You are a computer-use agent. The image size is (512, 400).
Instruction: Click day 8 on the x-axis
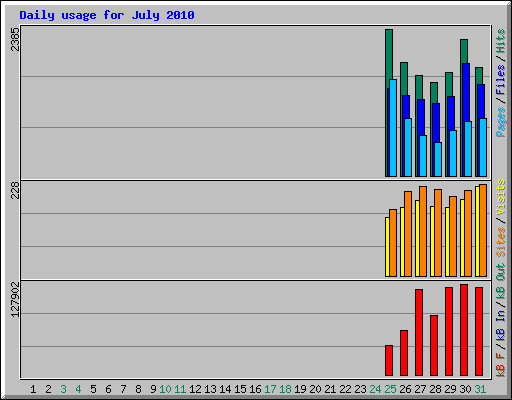pyautogui.click(x=138, y=389)
